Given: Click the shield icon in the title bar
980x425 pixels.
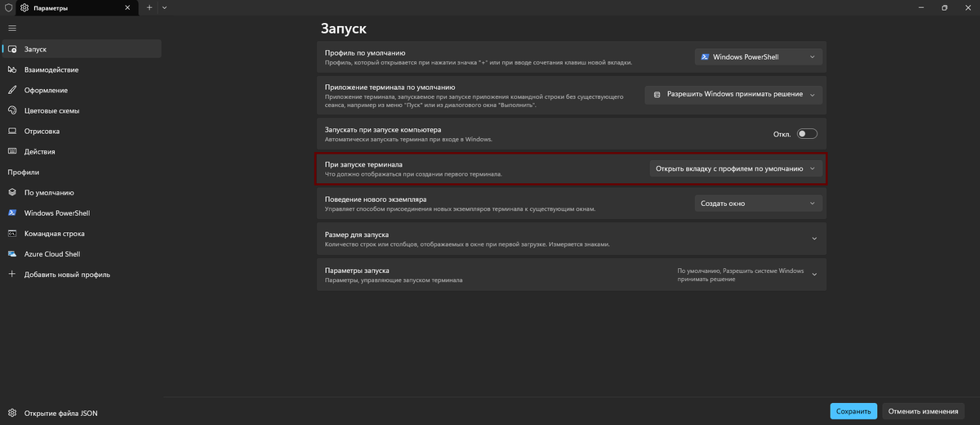Looking at the screenshot, I should click(x=8, y=7).
